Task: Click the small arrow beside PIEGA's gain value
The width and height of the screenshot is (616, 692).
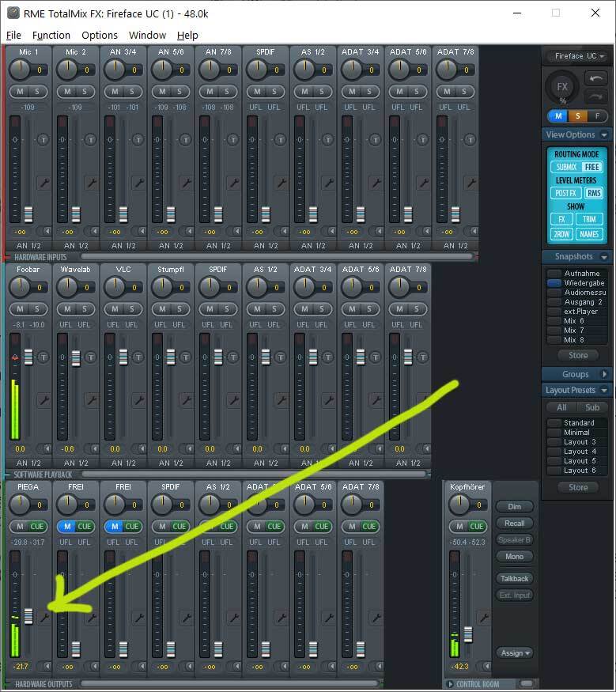Action: click(47, 667)
